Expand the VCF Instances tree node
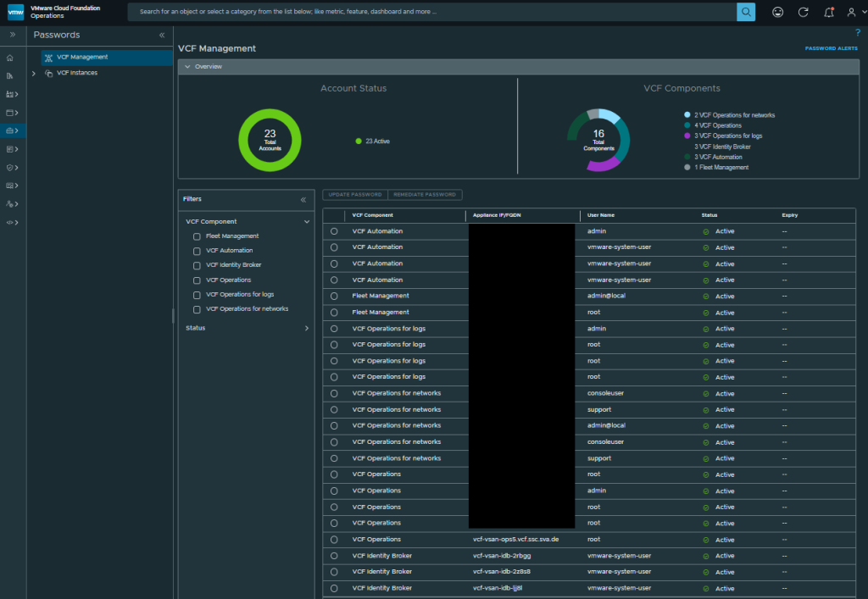This screenshot has height=599, width=868. [34, 73]
